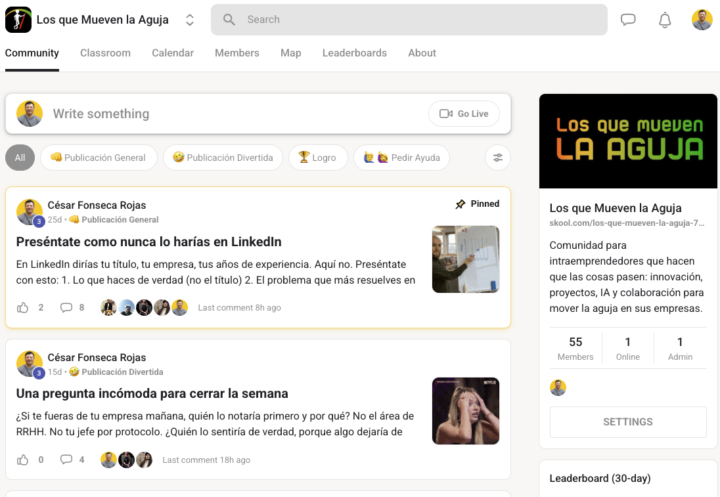Open the chat messages icon
720x497 pixels.
point(628,19)
